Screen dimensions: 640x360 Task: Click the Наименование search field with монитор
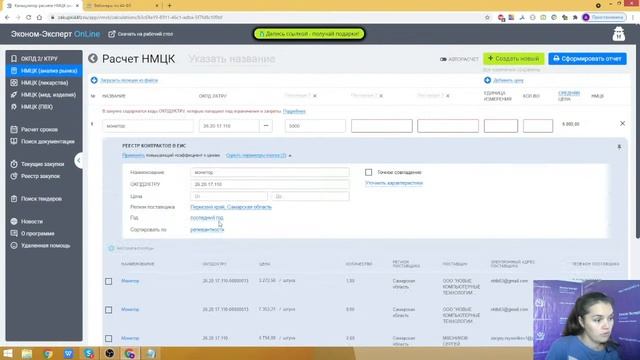click(269, 172)
